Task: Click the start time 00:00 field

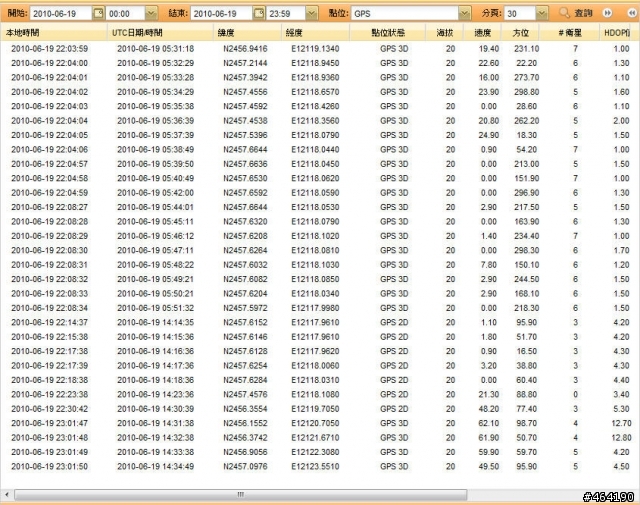Action: 126,13
